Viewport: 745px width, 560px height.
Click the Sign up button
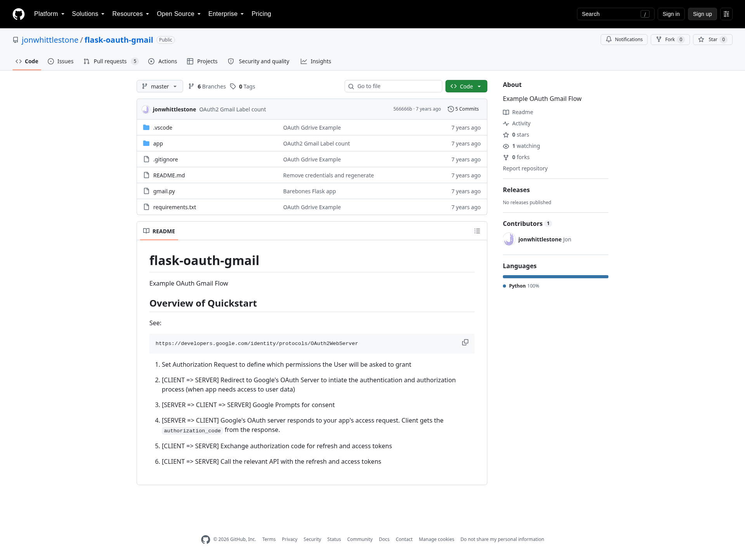[702, 14]
